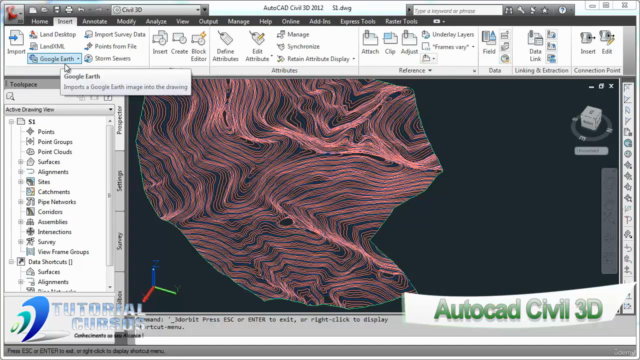Screen dimensions: 640x360
Task: Open the Edit Attribute tool
Action: [x=258, y=46]
